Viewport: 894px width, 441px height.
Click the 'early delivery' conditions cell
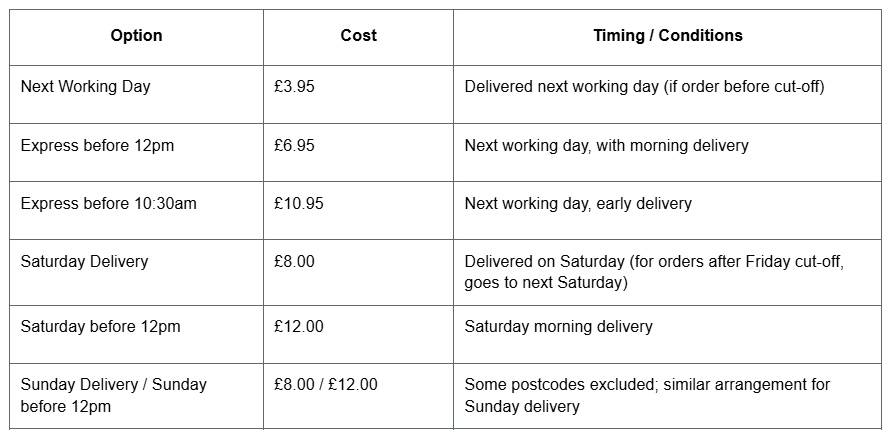tap(578, 204)
